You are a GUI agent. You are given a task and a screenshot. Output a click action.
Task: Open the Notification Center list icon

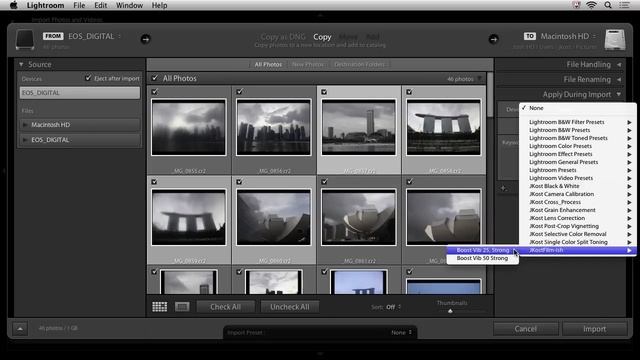(x=624, y=5)
